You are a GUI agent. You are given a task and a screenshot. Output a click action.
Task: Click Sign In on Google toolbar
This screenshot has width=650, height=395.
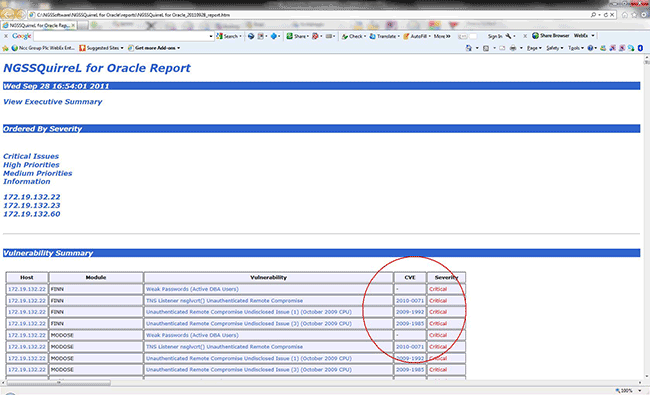pyautogui.click(x=495, y=36)
